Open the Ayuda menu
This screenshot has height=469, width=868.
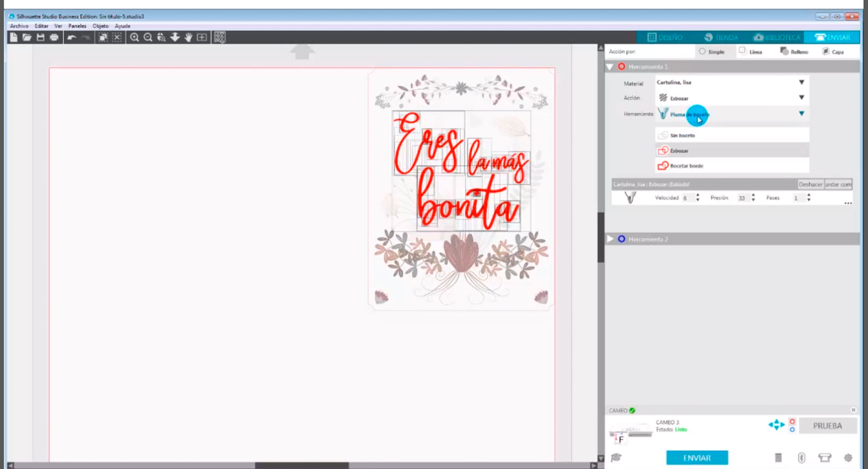[123, 26]
